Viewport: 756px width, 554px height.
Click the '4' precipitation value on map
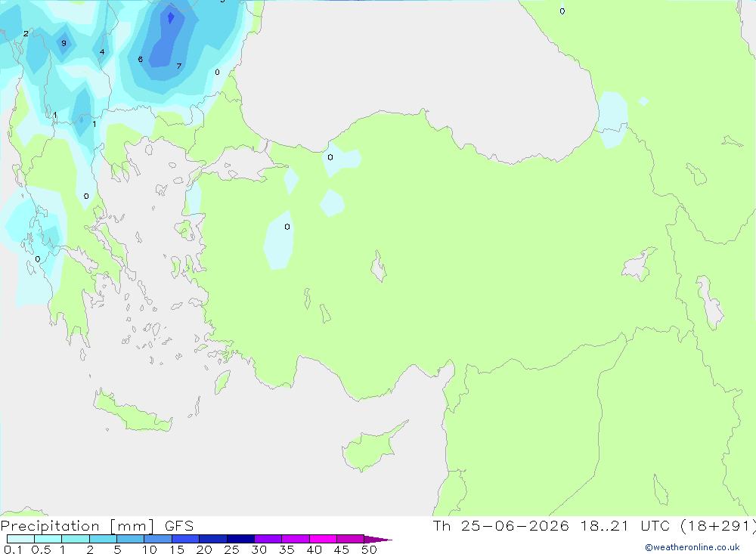click(102, 51)
